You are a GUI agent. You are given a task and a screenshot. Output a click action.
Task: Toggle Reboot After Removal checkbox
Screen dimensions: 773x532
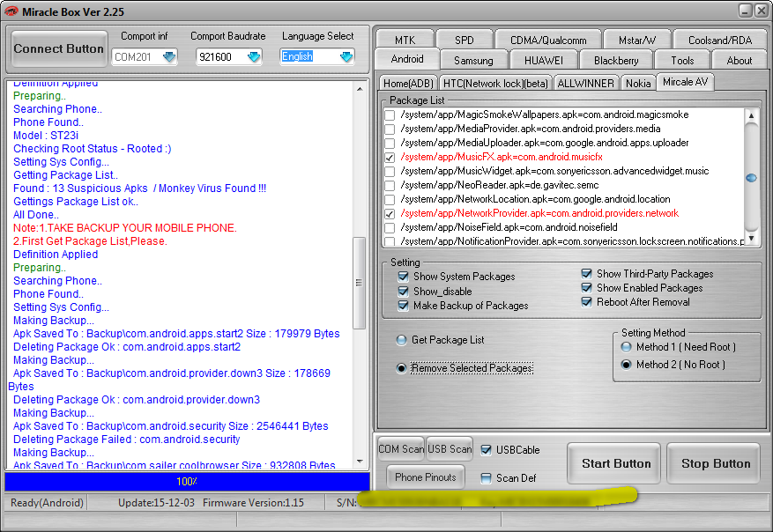587,302
